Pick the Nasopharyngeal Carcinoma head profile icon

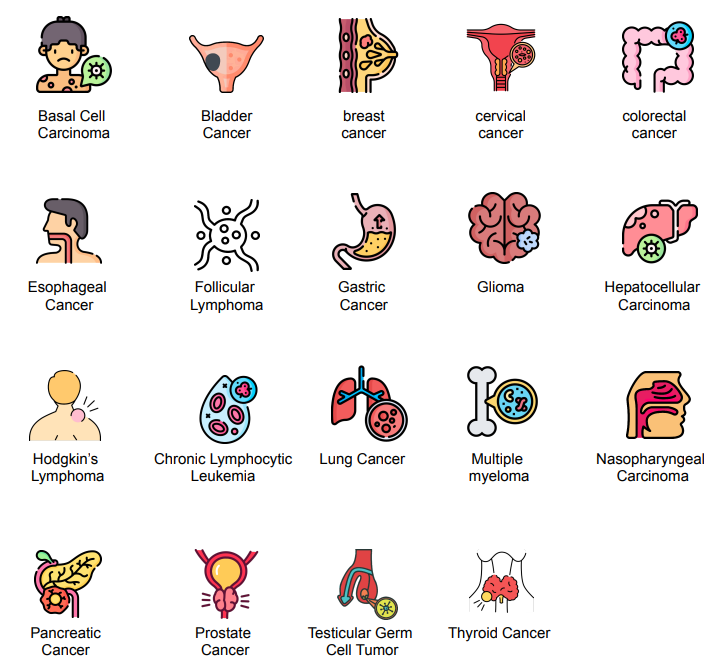(x=658, y=405)
